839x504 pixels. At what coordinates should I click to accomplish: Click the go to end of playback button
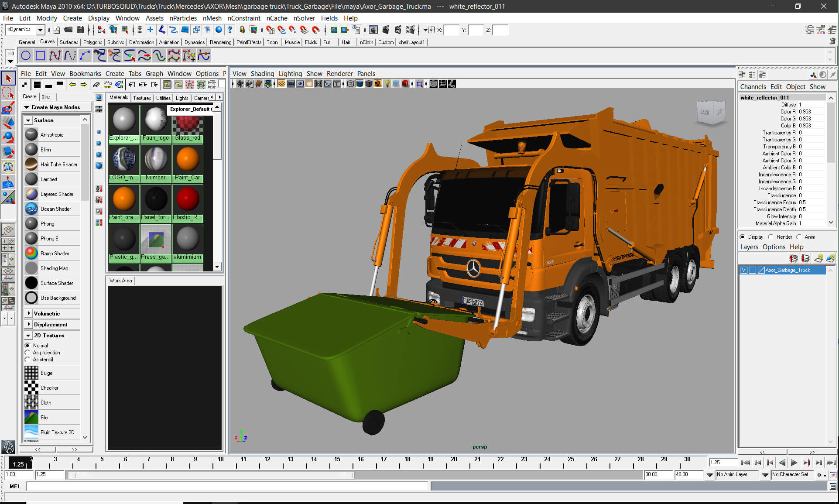click(831, 463)
